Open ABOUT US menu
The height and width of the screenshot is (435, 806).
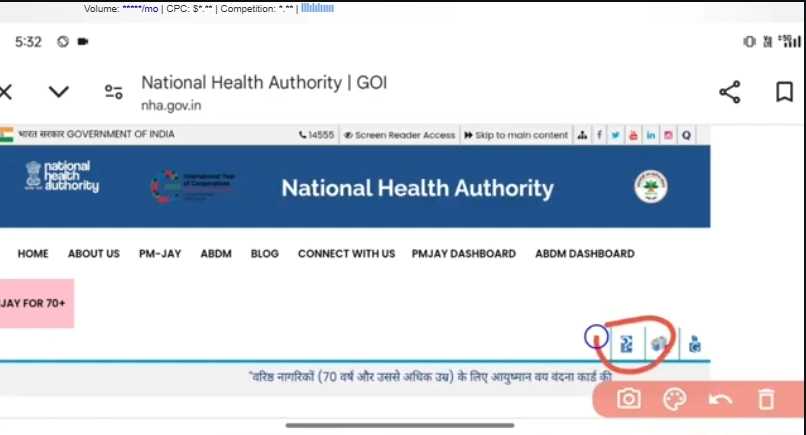click(94, 253)
